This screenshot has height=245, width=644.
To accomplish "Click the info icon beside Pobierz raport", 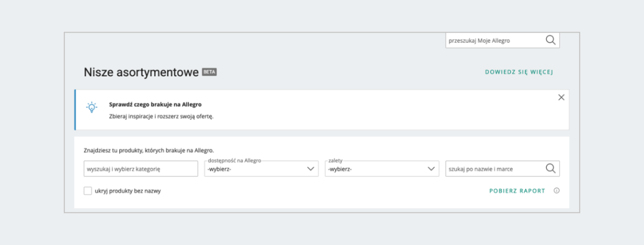I will [x=557, y=190].
